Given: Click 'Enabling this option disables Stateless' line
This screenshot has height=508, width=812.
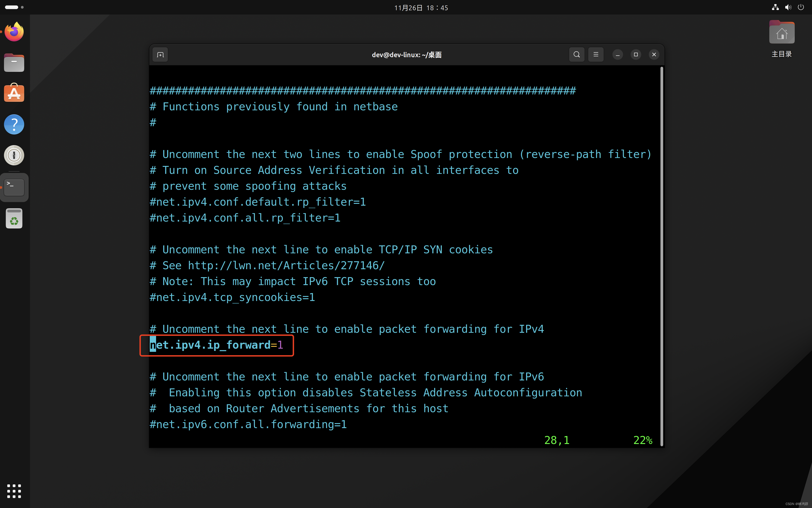Looking at the screenshot, I should click(366, 392).
